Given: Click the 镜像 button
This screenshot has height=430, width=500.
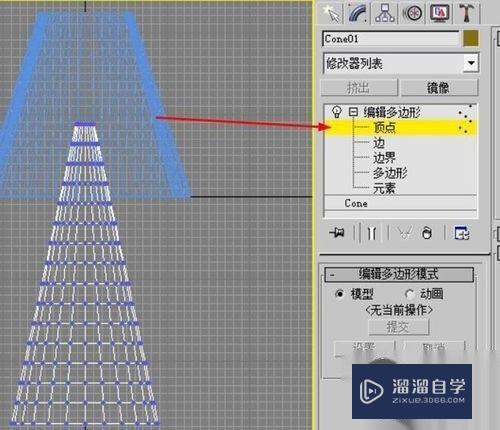Looking at the screenshot, I should coord(439,88).
